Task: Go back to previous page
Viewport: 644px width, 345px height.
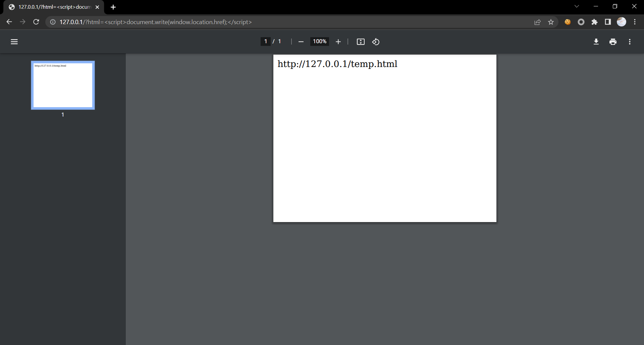Action: [9, 22]
